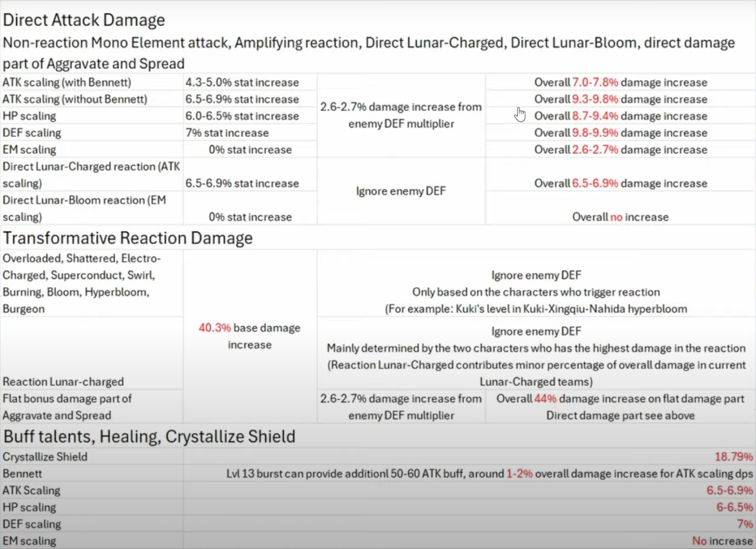This screenshot has width=756, height=549.
Task: Select the "40.3% base damage increase" cell
Action: tap(250, 337)
